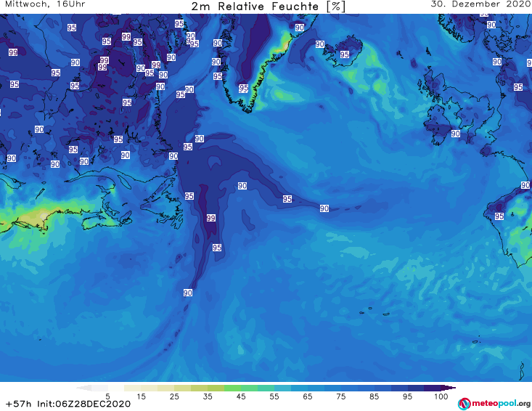532x411 pixels.
Task: Click legend value 55
Action: [274, 396]
